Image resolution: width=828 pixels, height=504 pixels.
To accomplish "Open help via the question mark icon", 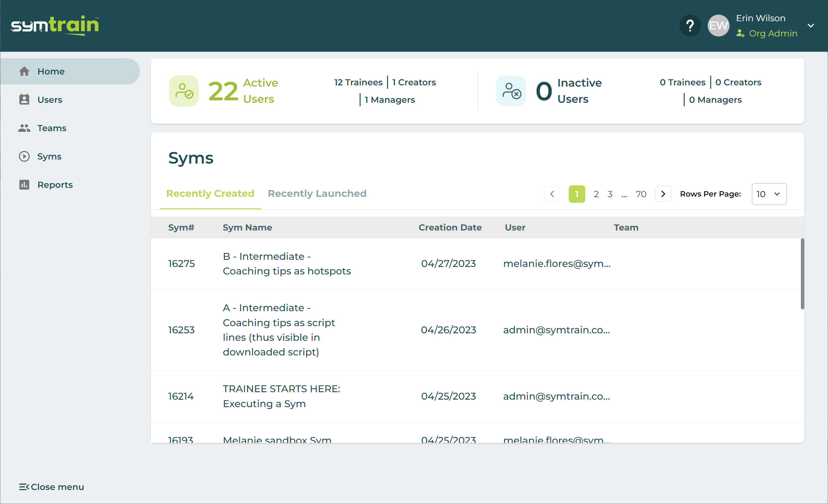I will [x=690, y=26].
